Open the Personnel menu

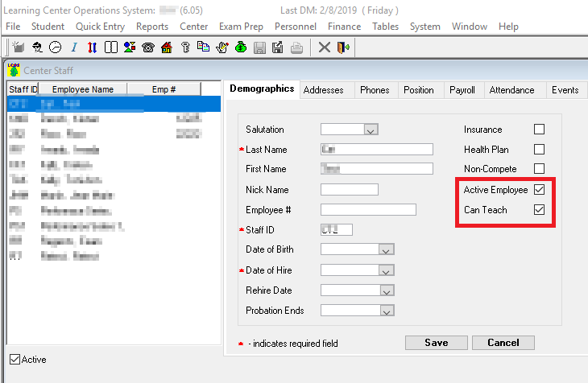[x=296, y=27]
